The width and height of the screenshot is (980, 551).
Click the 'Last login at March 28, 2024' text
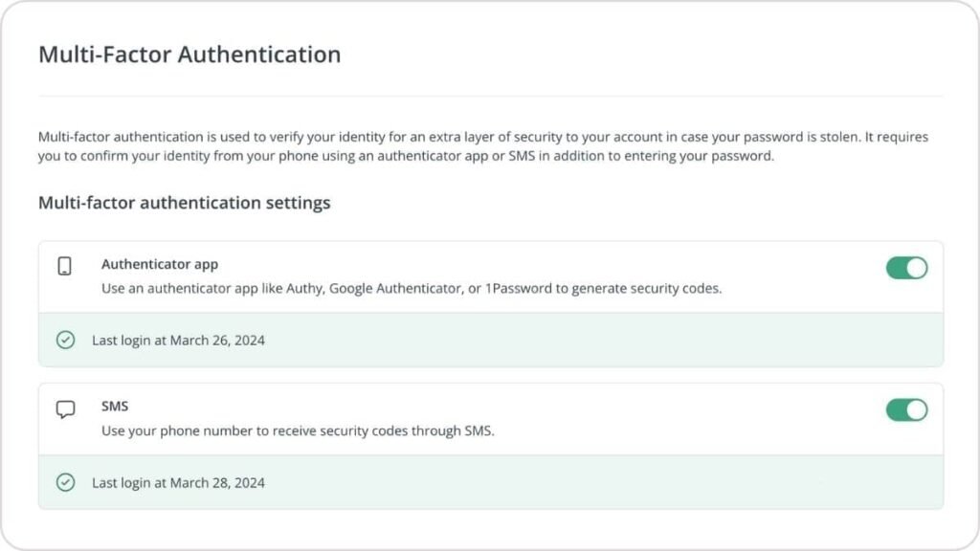coord(178,483)
